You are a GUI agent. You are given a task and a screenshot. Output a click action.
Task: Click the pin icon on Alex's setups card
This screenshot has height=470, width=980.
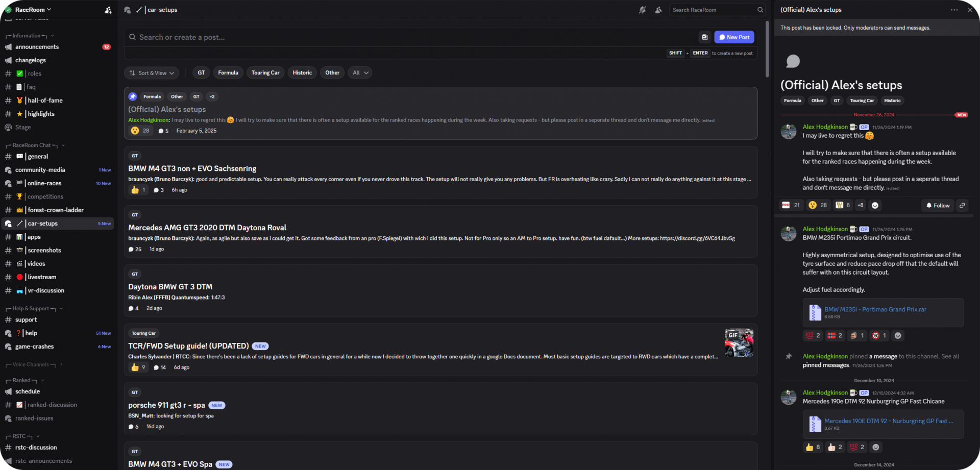(x=133, y=96)
